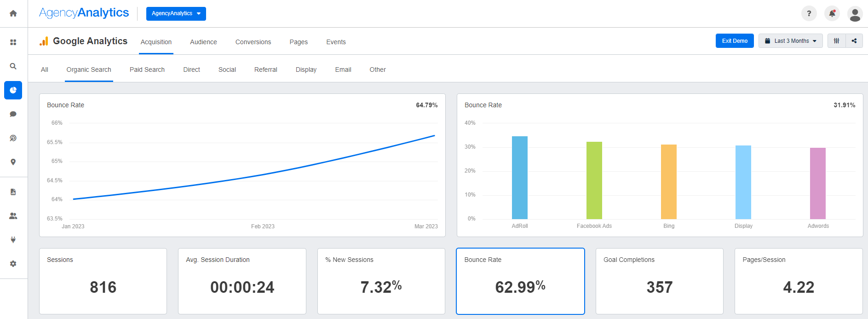Select the Paid Search channel tab
This screenshot has width=868, height=319.
click(x=147, y=70)
